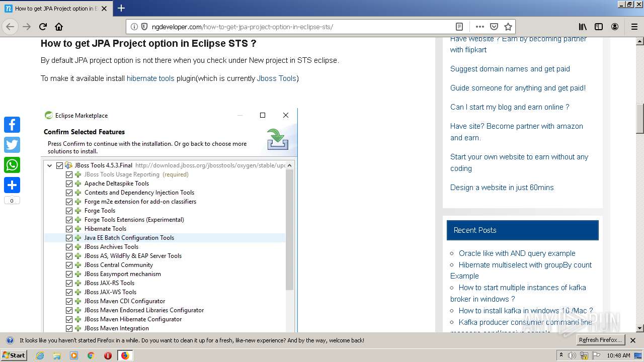Close the Firefox refresh notification bar
The height and width of the screenshot is (362, 644).
point(633,340)
